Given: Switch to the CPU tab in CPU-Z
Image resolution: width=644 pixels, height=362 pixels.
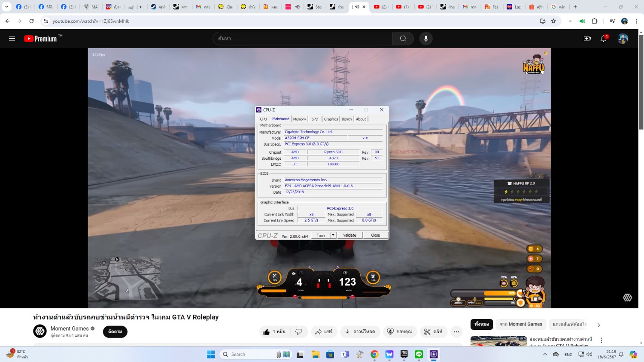Looking at the screenshot, I should click(x=263, y=119).
